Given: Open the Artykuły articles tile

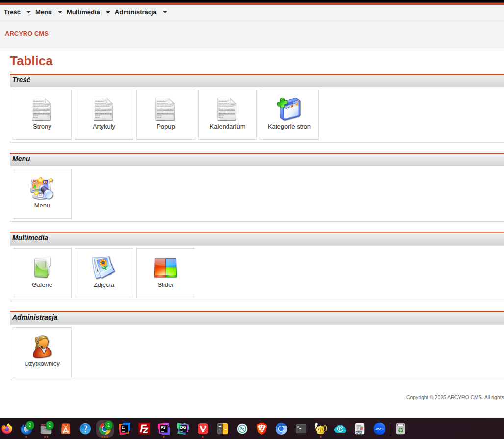Looking at the screenshot, I should (104, 114).
